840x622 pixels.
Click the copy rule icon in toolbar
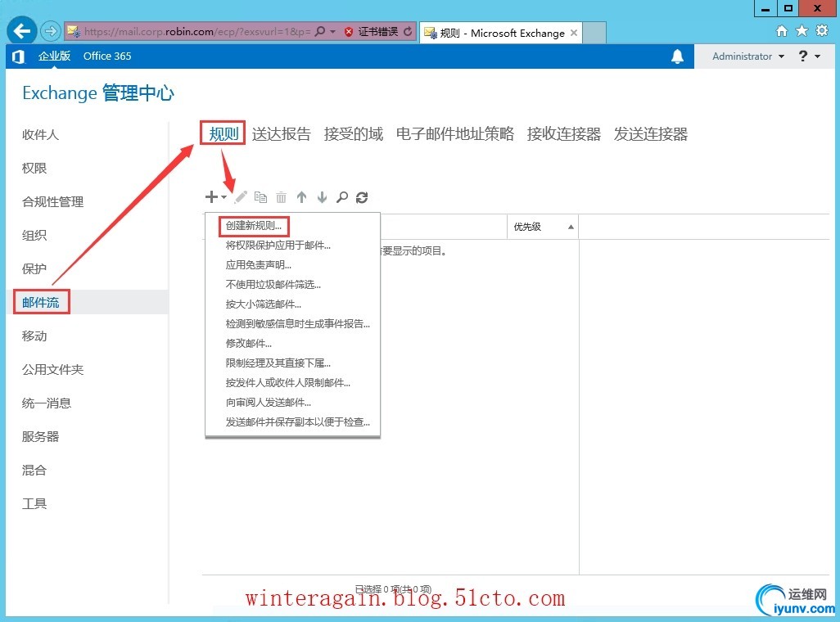(260, 197)
